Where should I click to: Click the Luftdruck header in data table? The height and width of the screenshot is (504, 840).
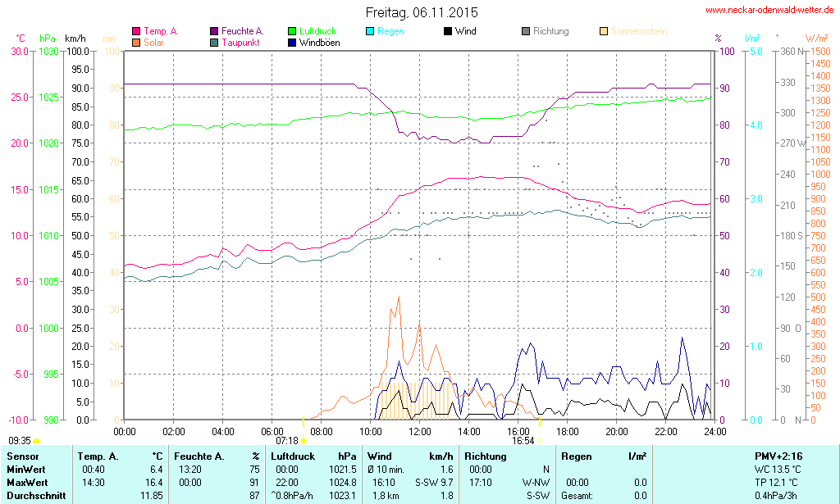pyautogui.click(x=293, y=456)
